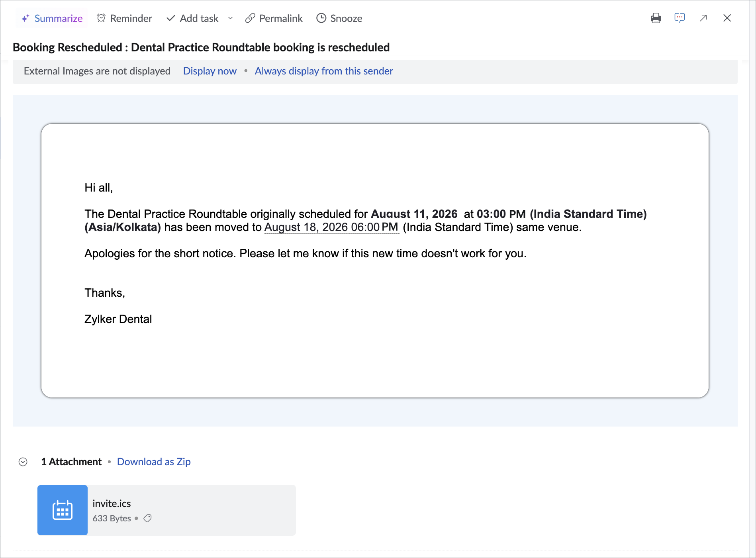Click the August 18, 2026 06:00 PM date

(x=331, y=227)
